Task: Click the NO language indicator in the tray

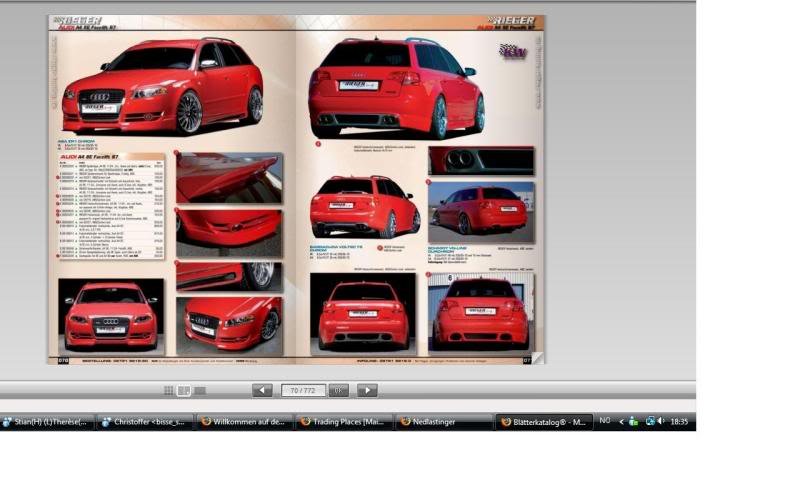Action: [x=605, y=422]
